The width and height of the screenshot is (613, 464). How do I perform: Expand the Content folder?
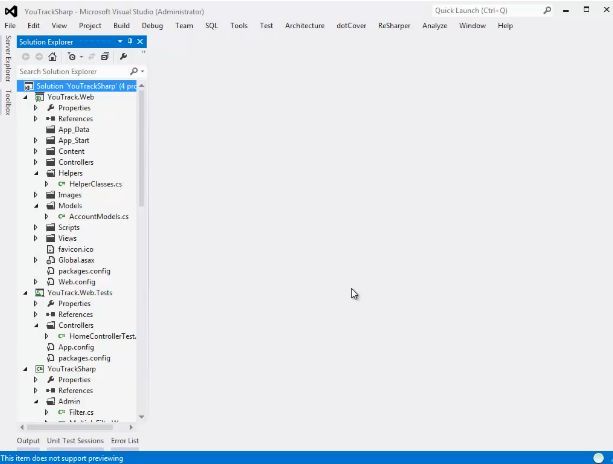[x=36, y=151]
